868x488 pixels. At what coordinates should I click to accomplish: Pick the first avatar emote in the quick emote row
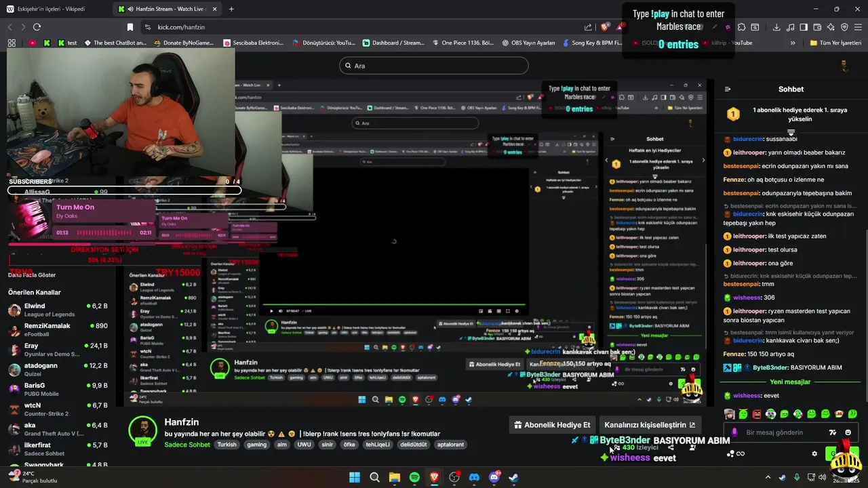(730, 414)
